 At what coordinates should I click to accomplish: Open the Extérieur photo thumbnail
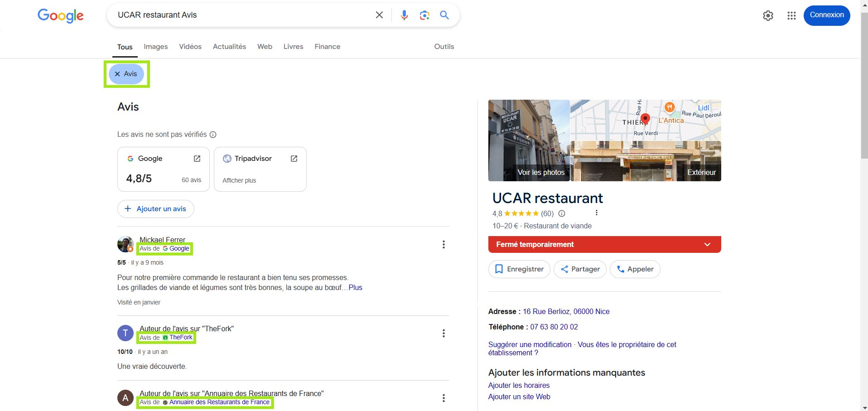(x=646, y=161)
